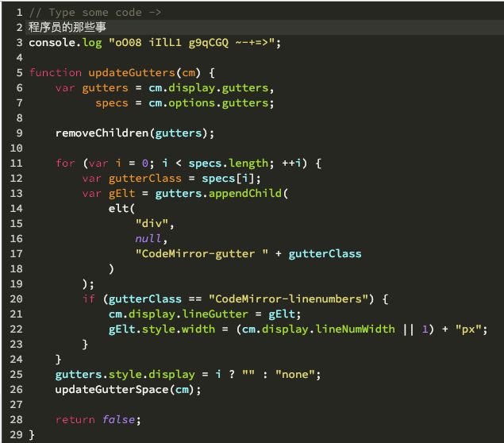
Task: Click the "div" string on line 15
Action: (x=152, y=223)
